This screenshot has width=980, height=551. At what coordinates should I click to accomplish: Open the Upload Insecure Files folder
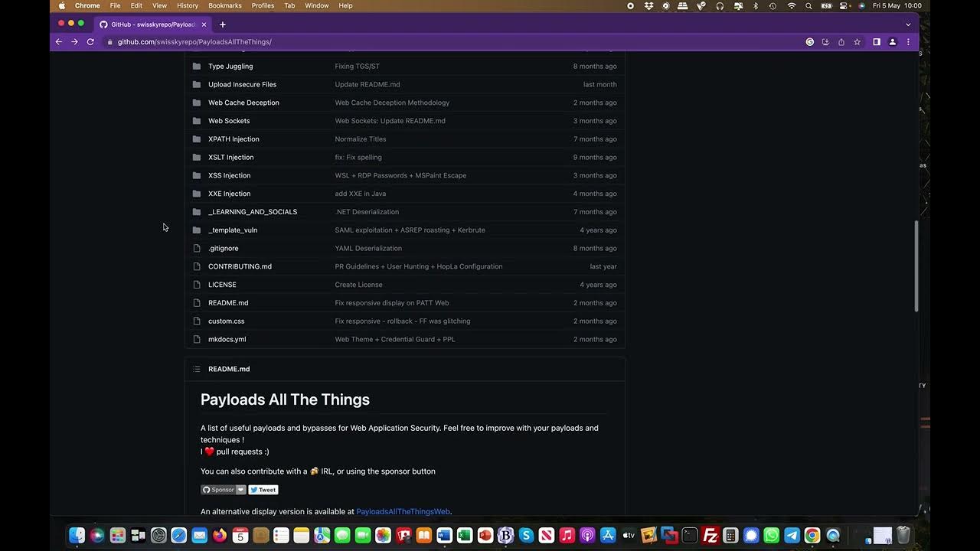point(242,85)
